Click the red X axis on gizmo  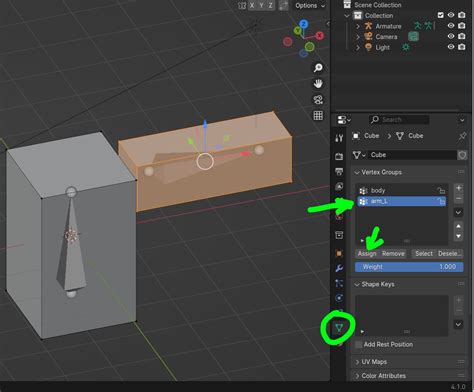319,35
